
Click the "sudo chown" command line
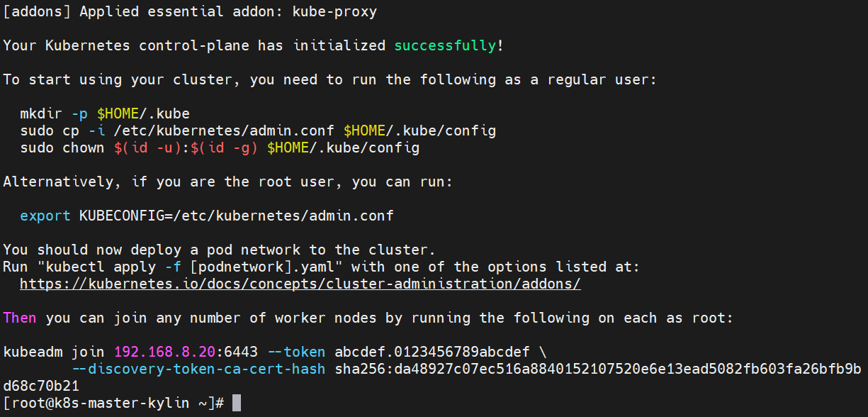pyautogui.click(x=220, y=148)
